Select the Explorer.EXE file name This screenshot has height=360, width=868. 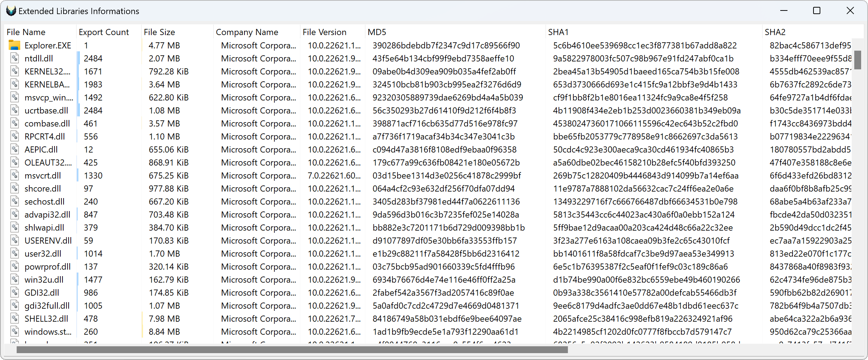48,45
